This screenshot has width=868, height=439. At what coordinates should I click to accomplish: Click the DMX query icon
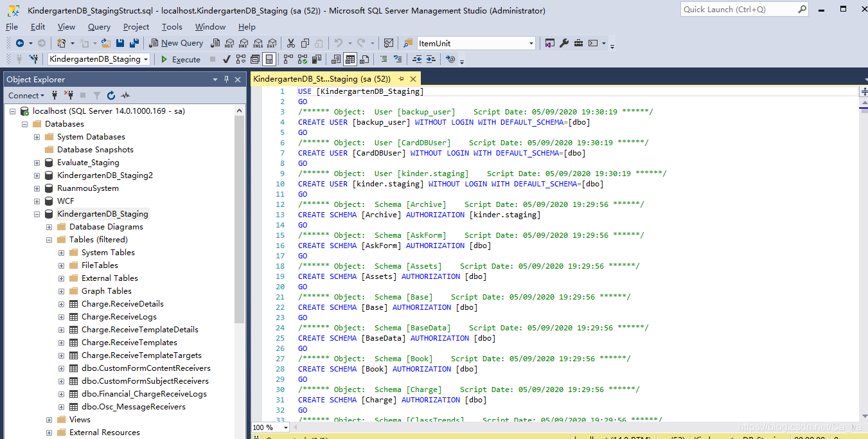(244, 43)
